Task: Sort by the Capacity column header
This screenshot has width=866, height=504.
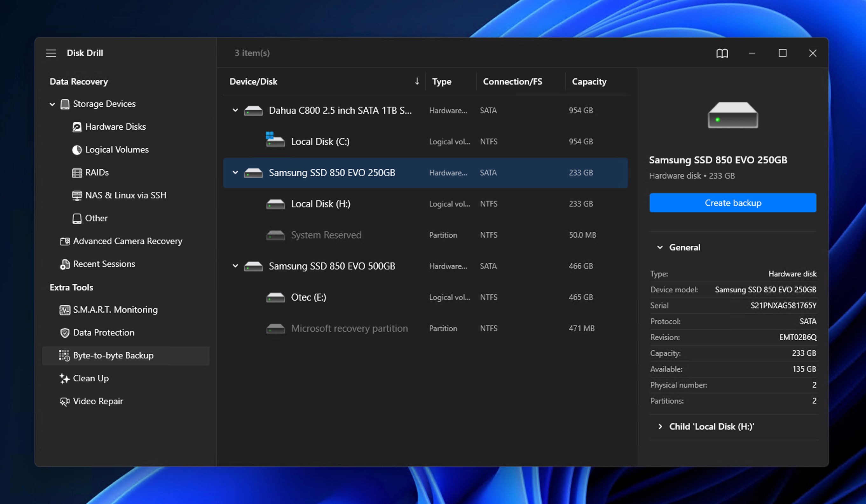Action: point(589,81)
